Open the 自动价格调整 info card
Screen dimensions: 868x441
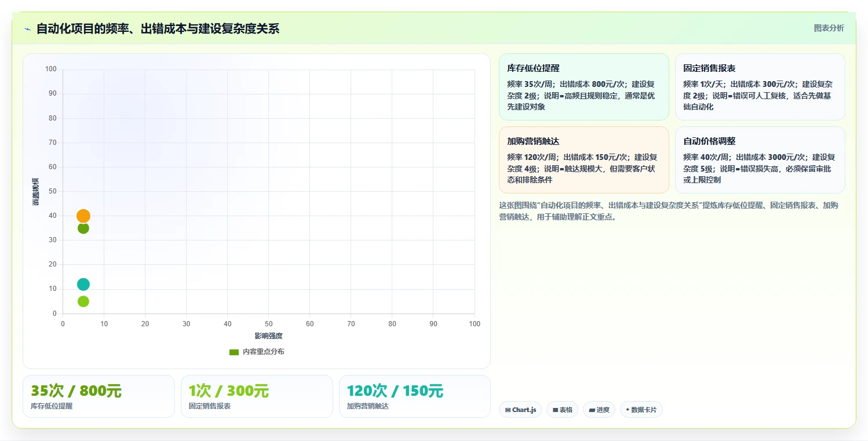(x=760, y=160)
